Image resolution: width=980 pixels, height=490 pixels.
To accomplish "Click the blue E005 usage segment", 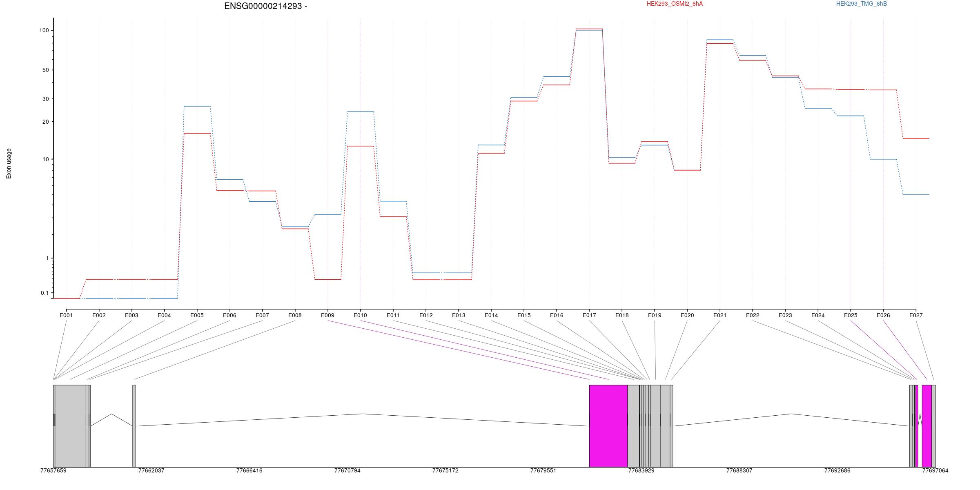I will point(197,106).
